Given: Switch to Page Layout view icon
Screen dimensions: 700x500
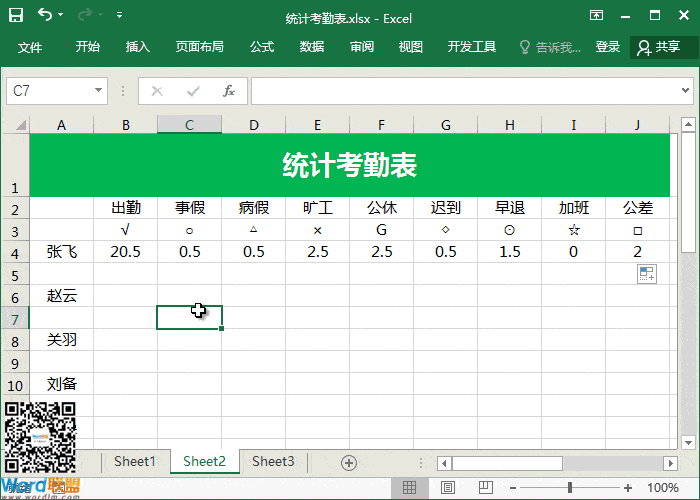Looking at the screenshot, I should pyautogui.click(x=448, y=488).
